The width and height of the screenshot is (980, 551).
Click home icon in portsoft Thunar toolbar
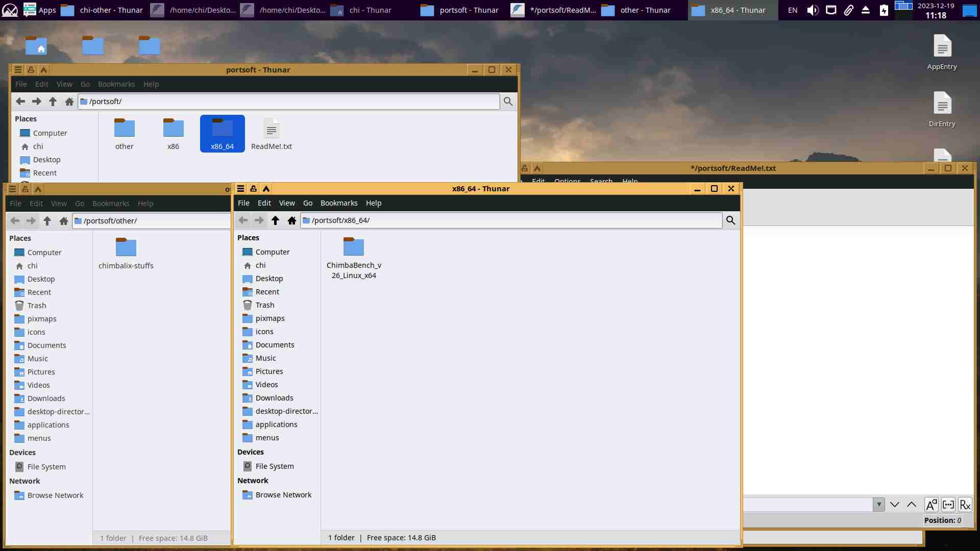(69, 102)
